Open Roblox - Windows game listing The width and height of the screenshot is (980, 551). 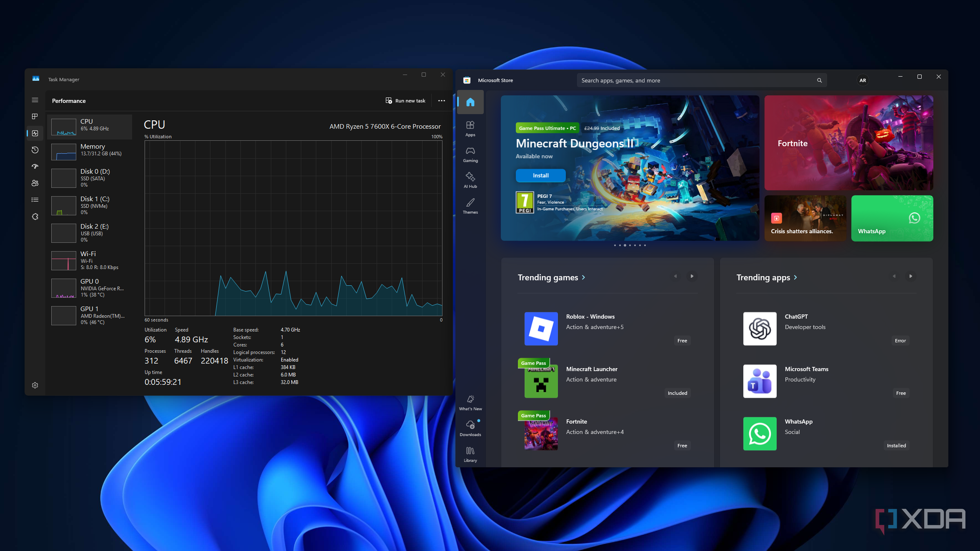[608, 329]
